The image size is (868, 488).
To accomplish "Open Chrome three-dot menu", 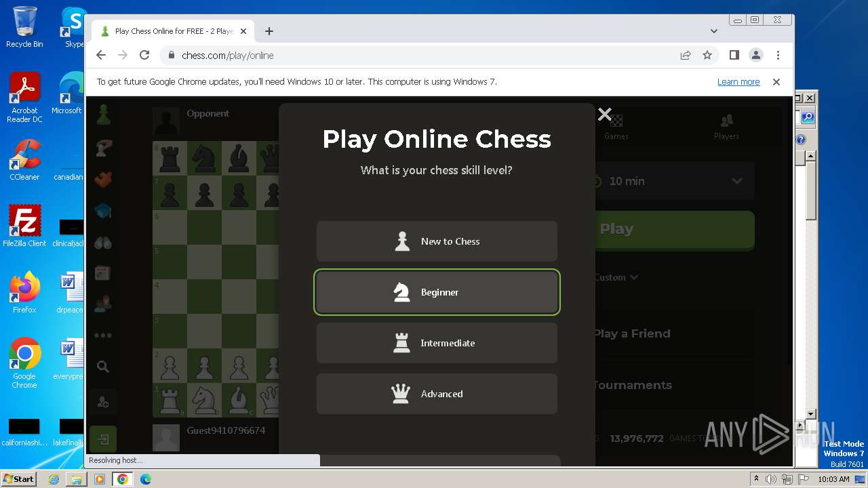I will [778, 56].
